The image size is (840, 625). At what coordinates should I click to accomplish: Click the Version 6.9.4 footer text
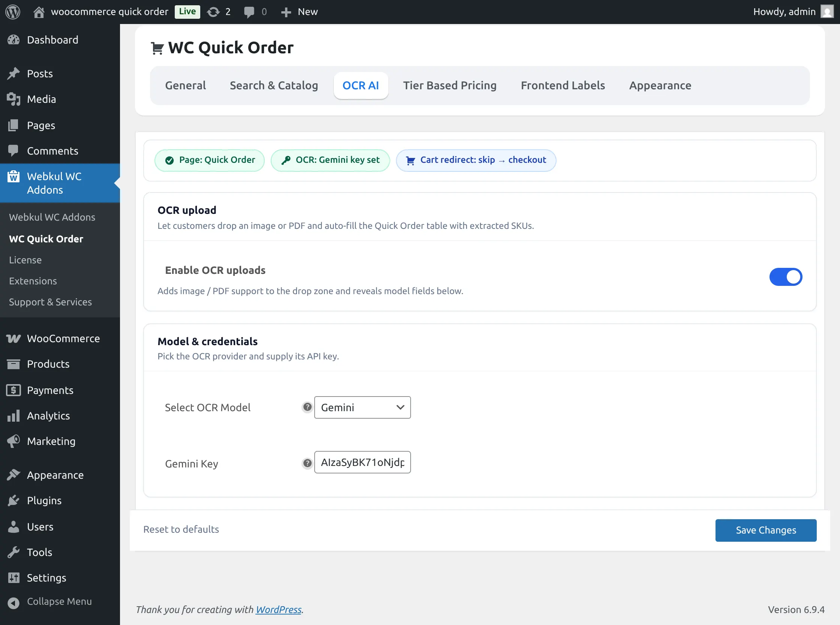tap(796, 610)
